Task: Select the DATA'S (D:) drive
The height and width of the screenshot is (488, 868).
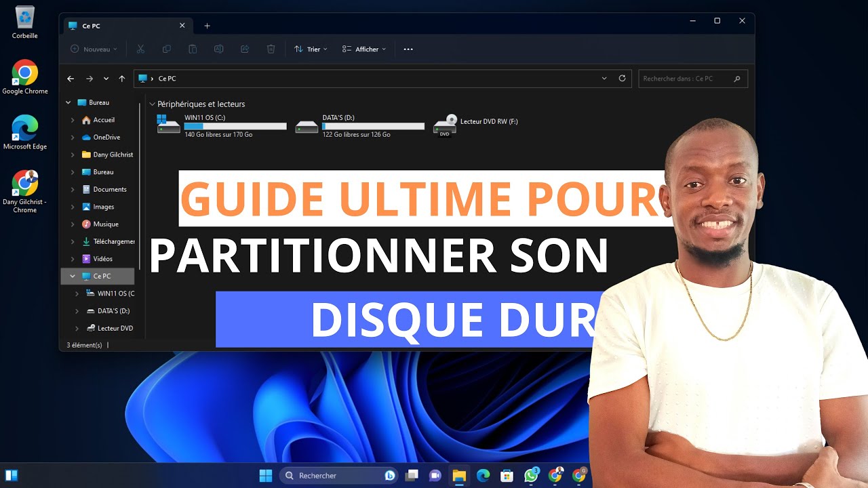Action: [x=359, y=126]
